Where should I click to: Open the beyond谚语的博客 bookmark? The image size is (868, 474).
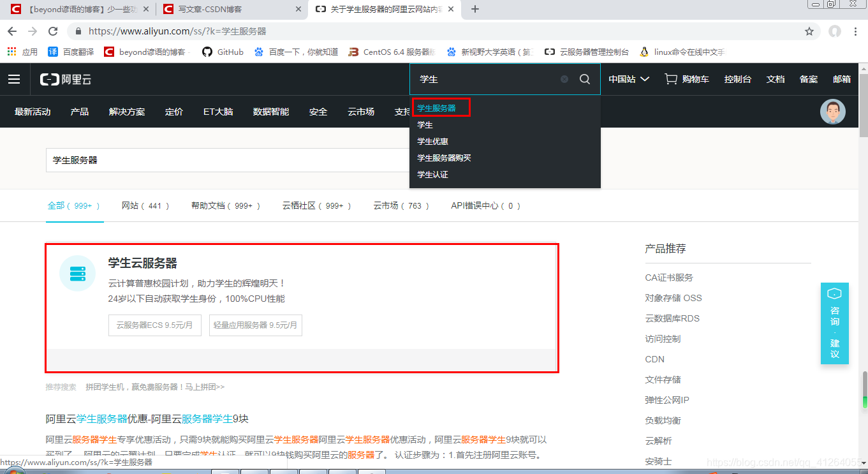[147, 52]
